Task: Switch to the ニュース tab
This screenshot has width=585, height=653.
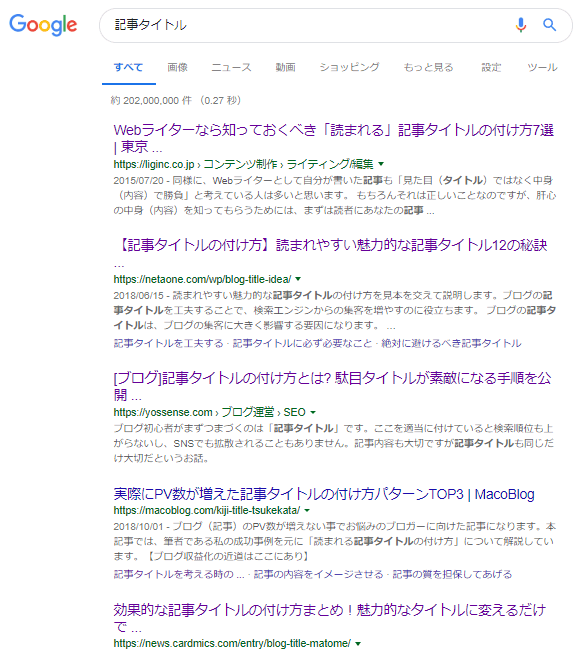Action: [x=232, y=67]
